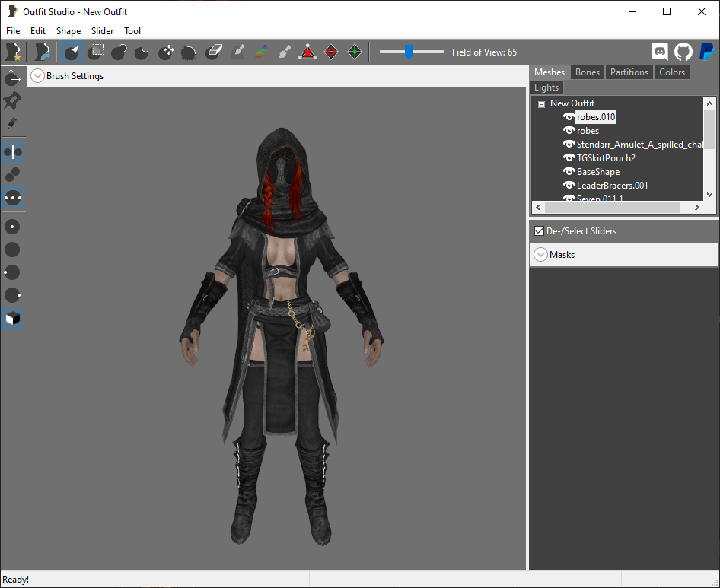Select the BaseShape mesh row

click(x=598, y=172)
